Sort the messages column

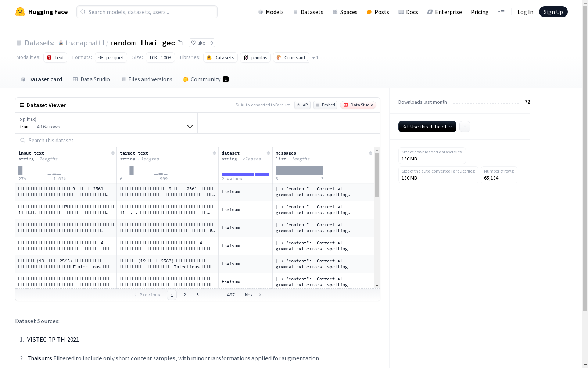coord(370,153)
